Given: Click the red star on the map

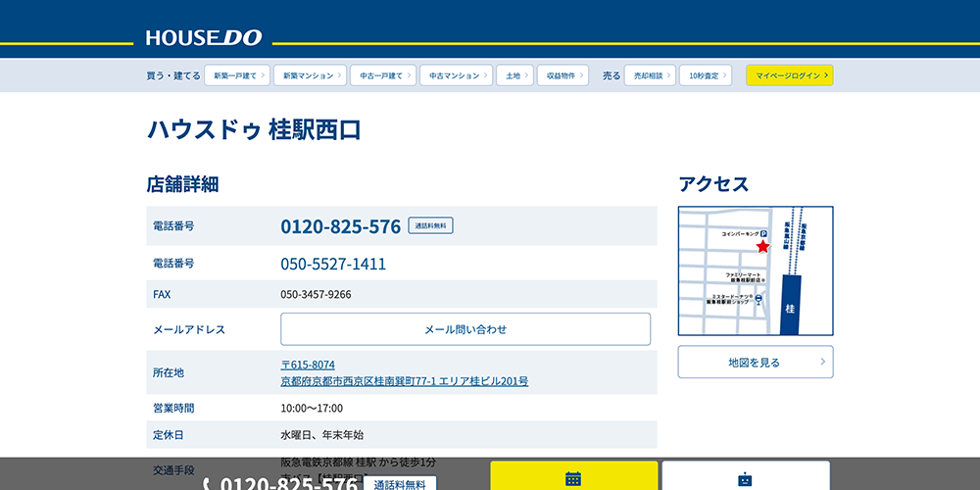Looking at the screenshot, I should click(x=762, y=246).
